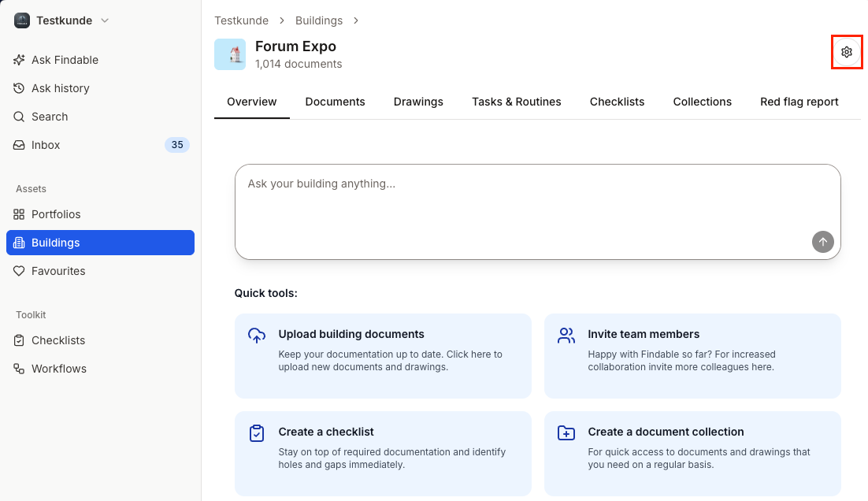
Task: Click the Ask your building anything field
Action: point(538,209)
